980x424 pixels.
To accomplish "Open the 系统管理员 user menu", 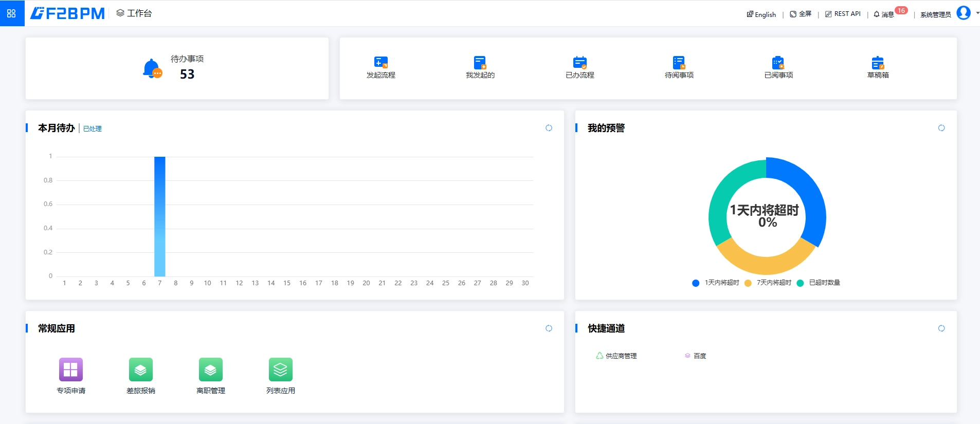I will [x=936, y=14].
